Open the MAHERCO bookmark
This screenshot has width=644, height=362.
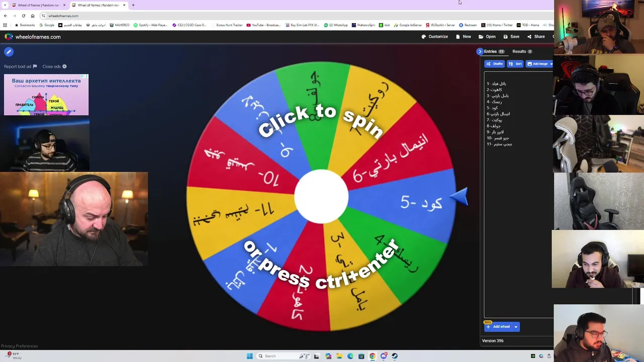[x=120, y=25]
